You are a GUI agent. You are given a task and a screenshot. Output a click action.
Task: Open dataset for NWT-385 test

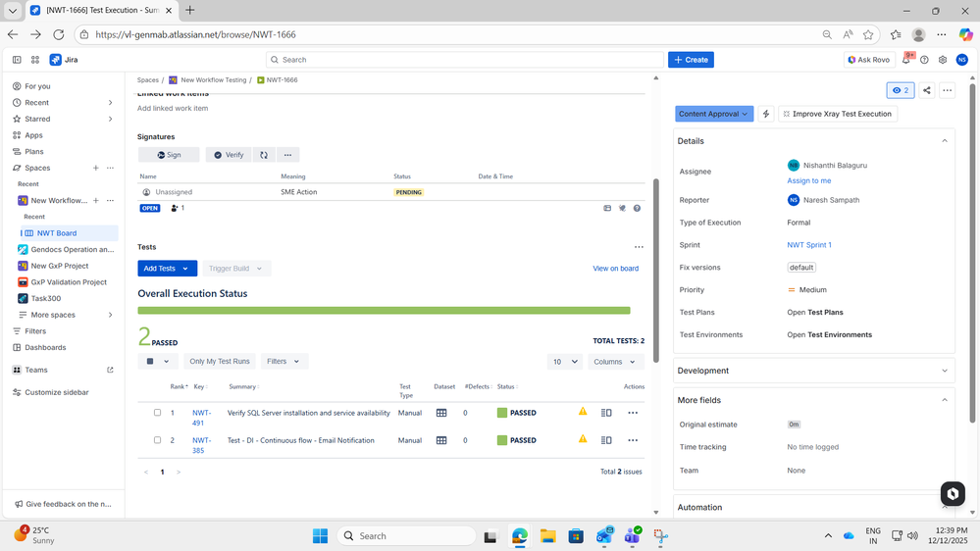[441, 440]
